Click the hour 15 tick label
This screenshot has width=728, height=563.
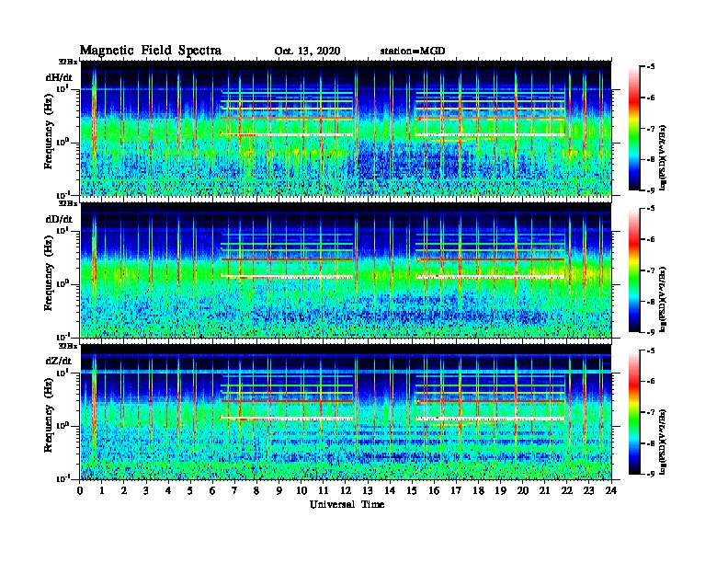point(412,490)
